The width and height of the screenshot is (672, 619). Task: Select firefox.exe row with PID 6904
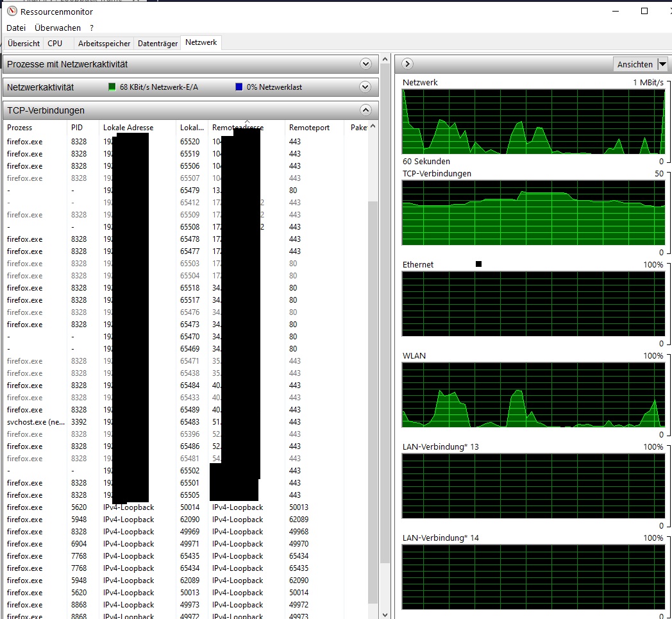click(x=187, y=543)
